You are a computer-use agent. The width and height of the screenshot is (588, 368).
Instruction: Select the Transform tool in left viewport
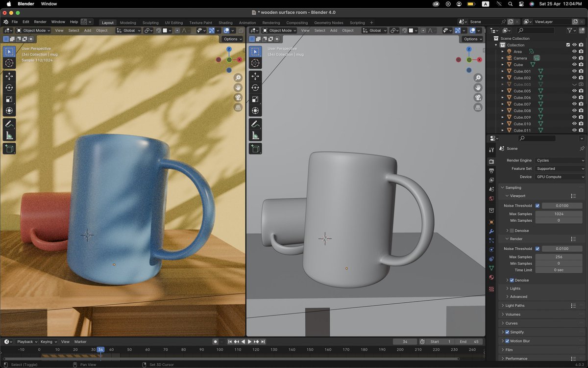pyautogui.click(x=9, y=111)
